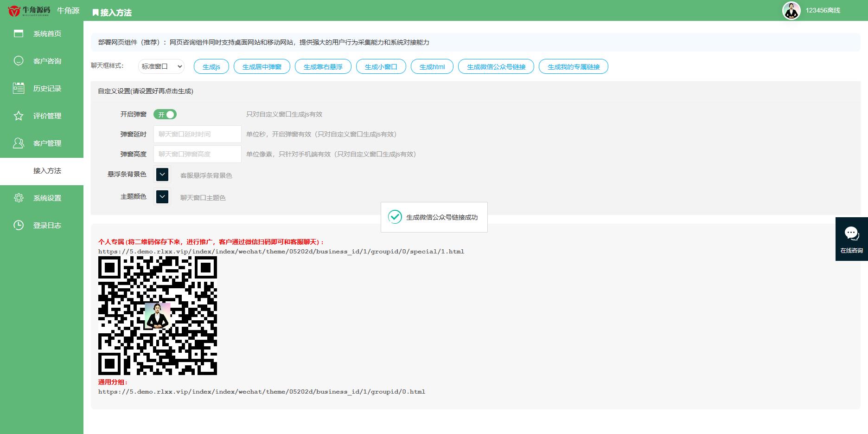
Task: Open 登录日志 menu item
Action: [42, 225]
